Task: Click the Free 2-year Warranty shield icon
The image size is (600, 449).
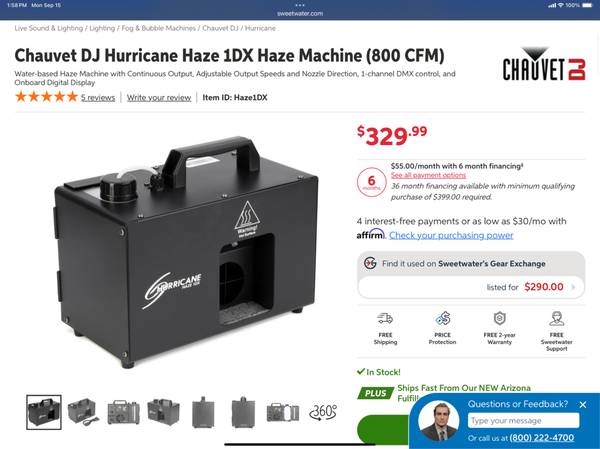Action: point(499,318)
